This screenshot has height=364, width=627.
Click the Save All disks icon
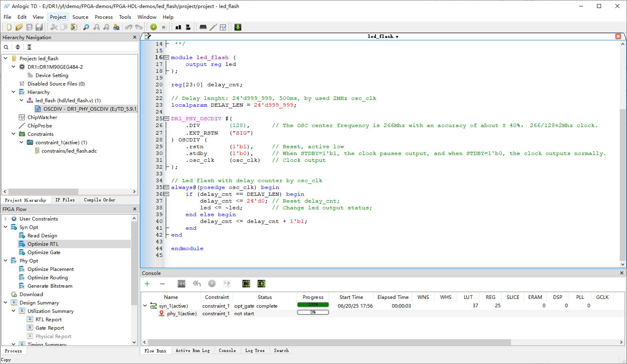point(39,27)
